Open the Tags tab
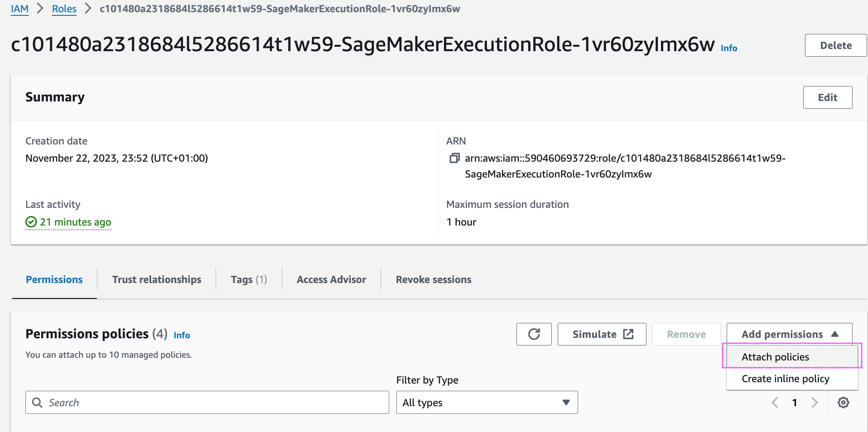Screen dimensions: 868x432 pyautogui.click(x=249, y=279)
